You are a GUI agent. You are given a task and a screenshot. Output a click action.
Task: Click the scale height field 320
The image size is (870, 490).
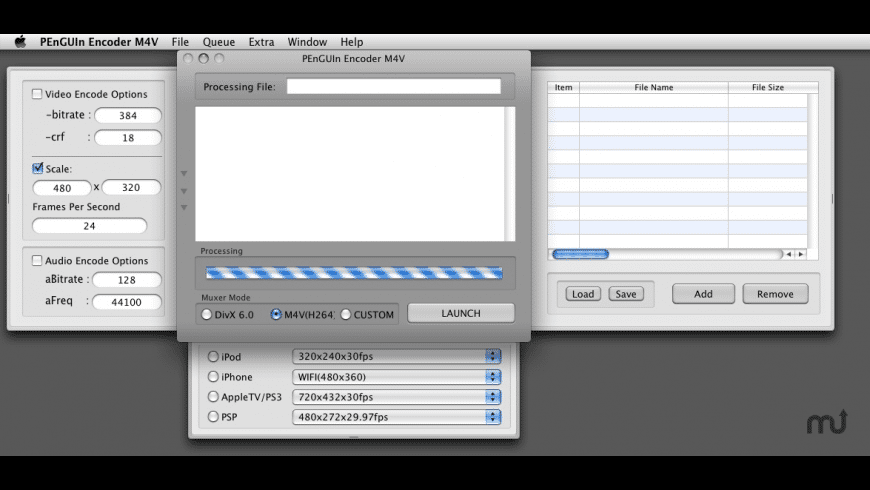(131, 188)
